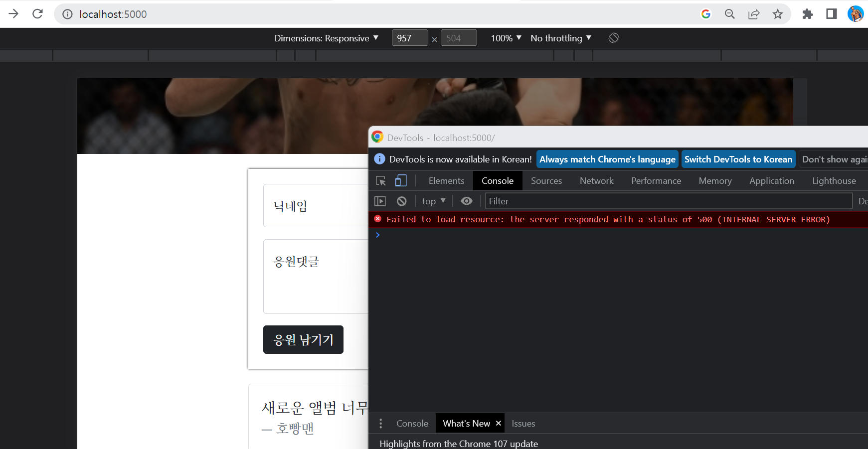Open the Chrome profile avatar
868x449 pixels.
(856, 14)
